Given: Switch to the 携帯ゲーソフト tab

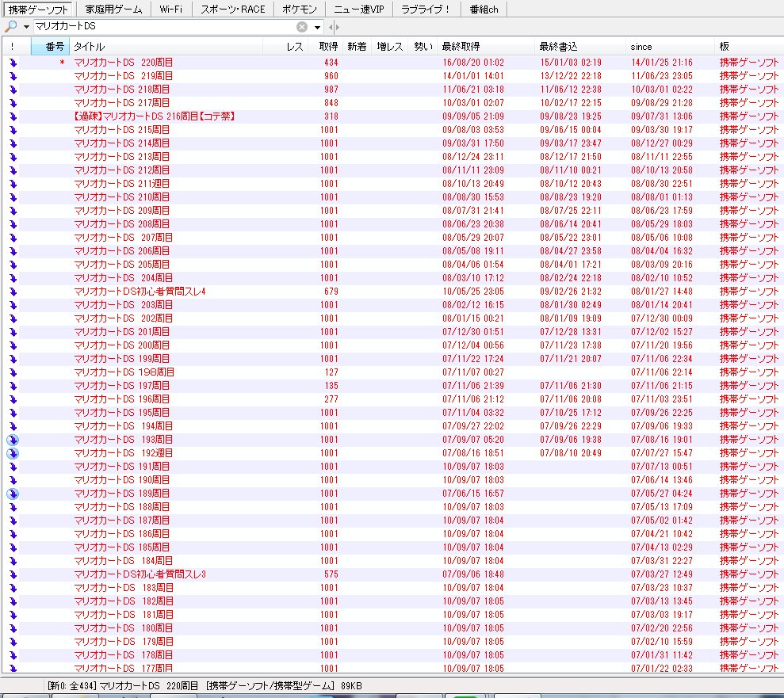Looking at the screenshot, I should click(38, 9).
